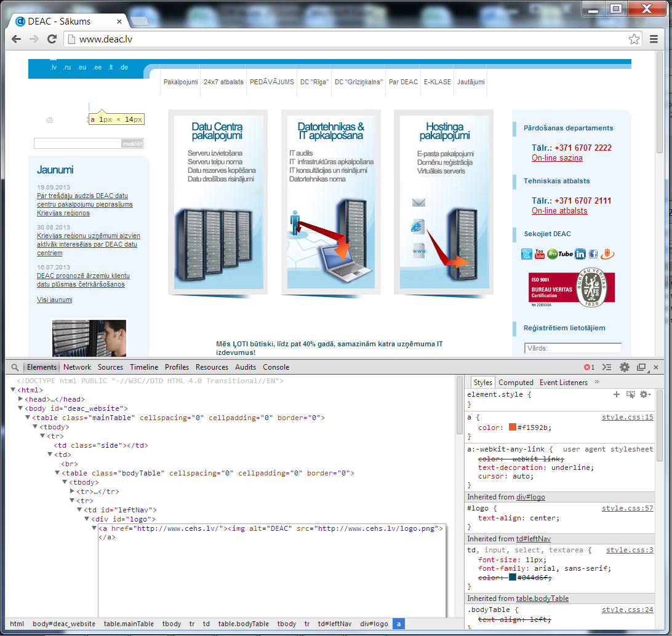Screen dimensions: 672x636
Task: Toggle element state in Styles pane
Action: (630, 394)
